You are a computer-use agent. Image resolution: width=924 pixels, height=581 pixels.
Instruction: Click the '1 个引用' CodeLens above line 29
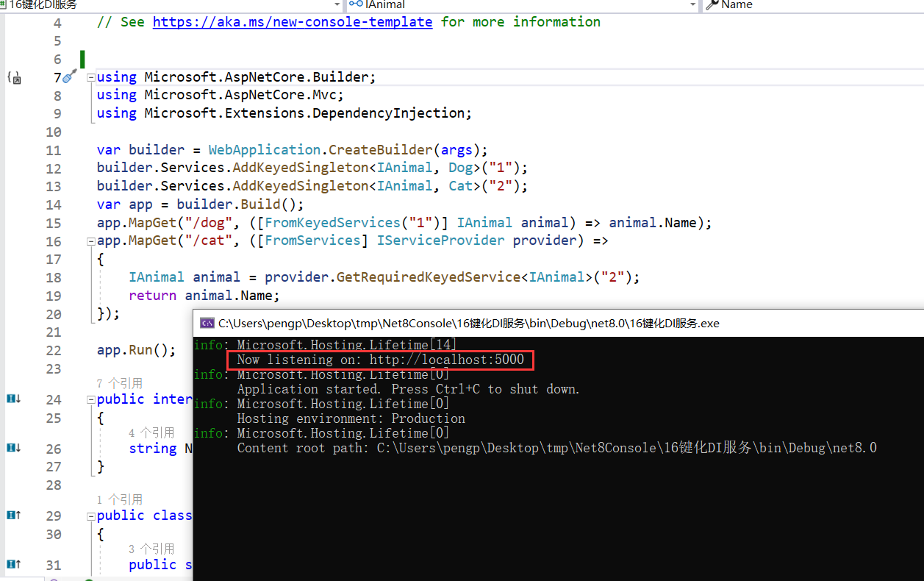click(x=119, y=499)
